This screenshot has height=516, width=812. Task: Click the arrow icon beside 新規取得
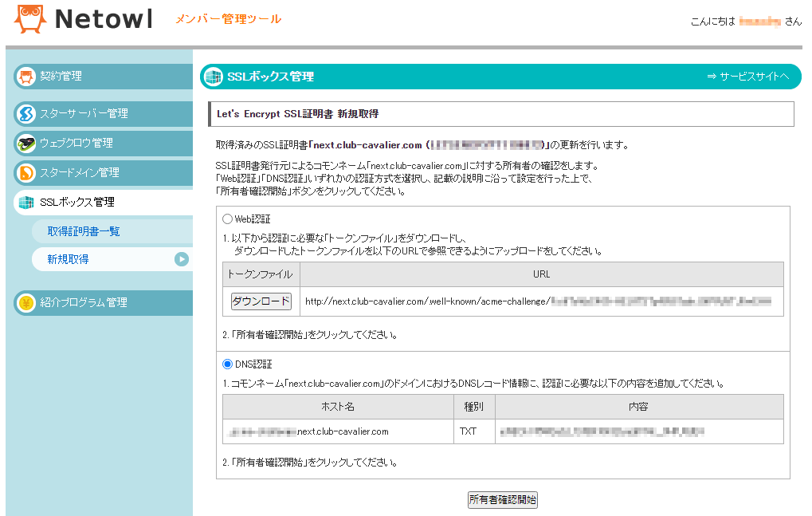pyautogui.click(x=181, y=259)
